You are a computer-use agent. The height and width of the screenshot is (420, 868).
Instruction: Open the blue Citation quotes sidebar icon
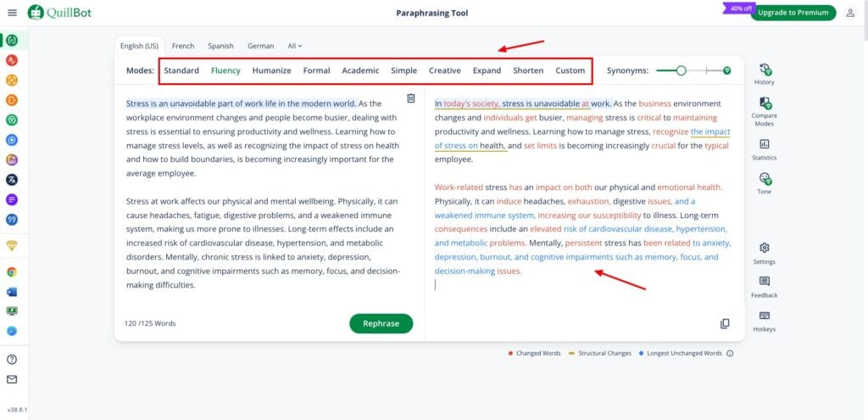point(12,220)
